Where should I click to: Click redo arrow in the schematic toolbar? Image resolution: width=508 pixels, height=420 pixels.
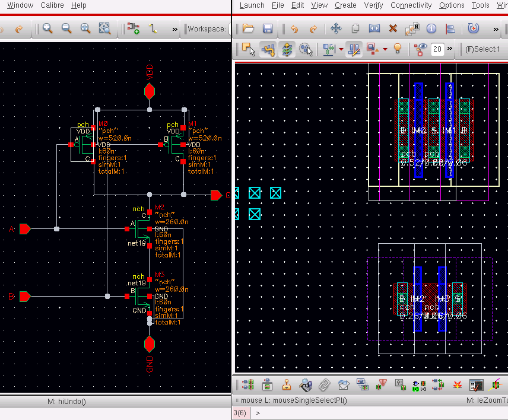pyautogui.click(x=19, y=29)
